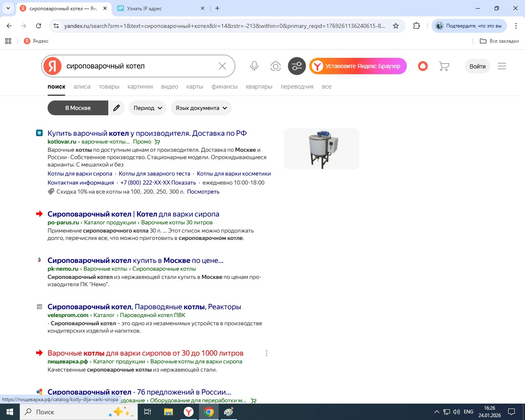Open tab search dropdown arrow
This screenshot has height=420, width=525.
coord(8,8)
